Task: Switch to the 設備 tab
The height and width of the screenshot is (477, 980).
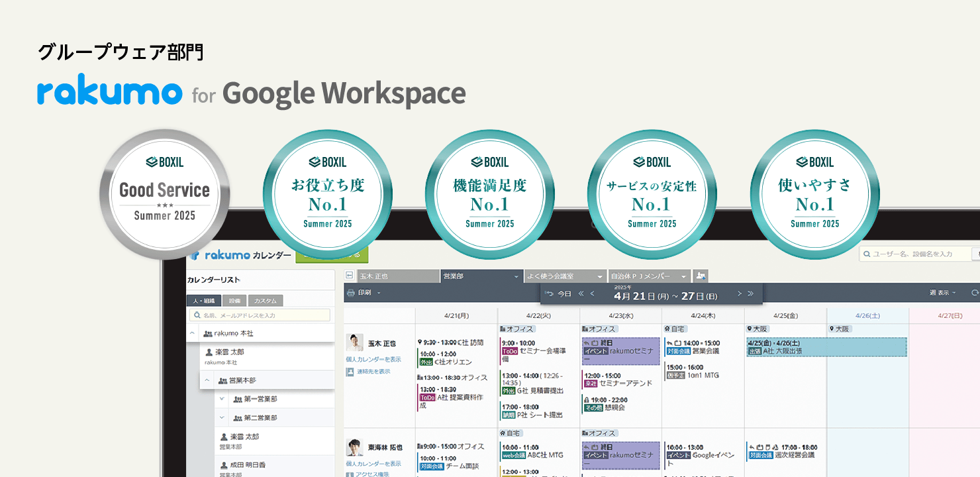Action: click(x=235, y=301)
